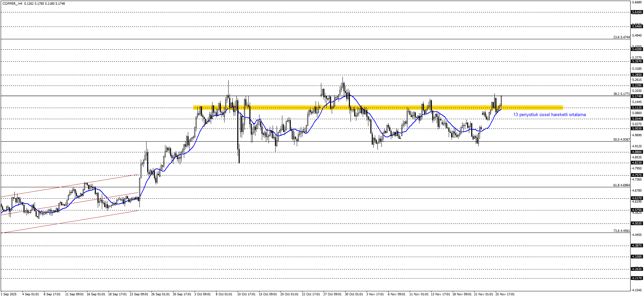This screenshot has width=644, height=298.
Task: Select the red ascending channel upper trendline
Action: (67, 186)
